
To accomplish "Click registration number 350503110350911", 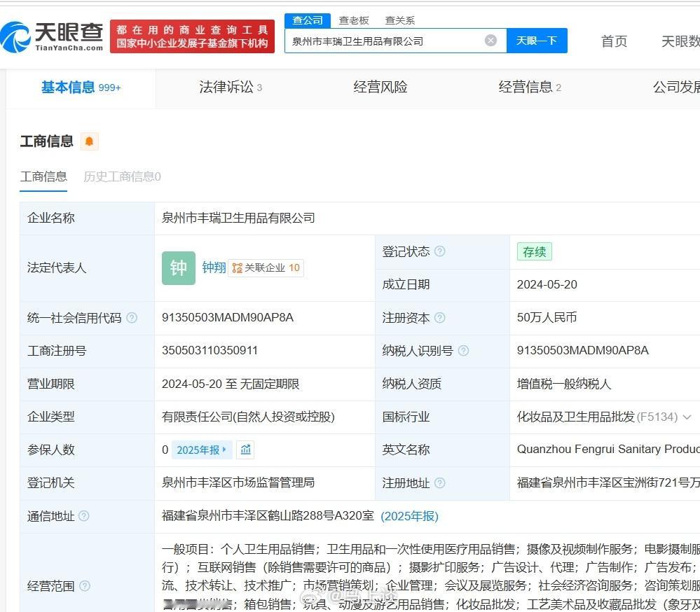I will click(210, 351).
